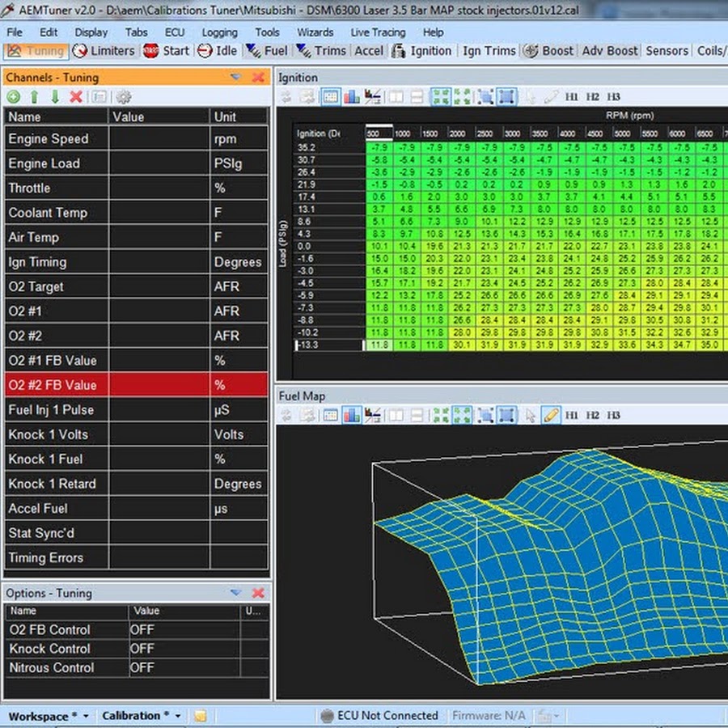Select the Timing Errors channel row
This screenshot has width=728, height=728.
pos(137,557)
